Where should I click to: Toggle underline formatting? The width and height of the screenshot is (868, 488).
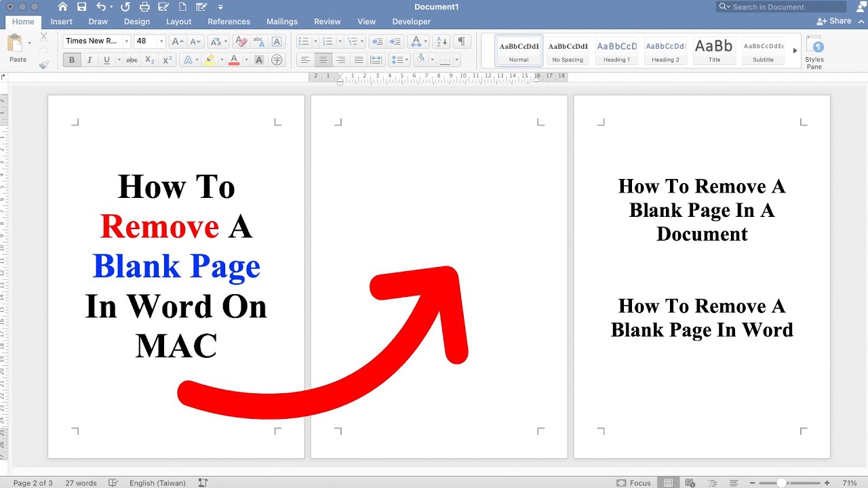[107, 60]
